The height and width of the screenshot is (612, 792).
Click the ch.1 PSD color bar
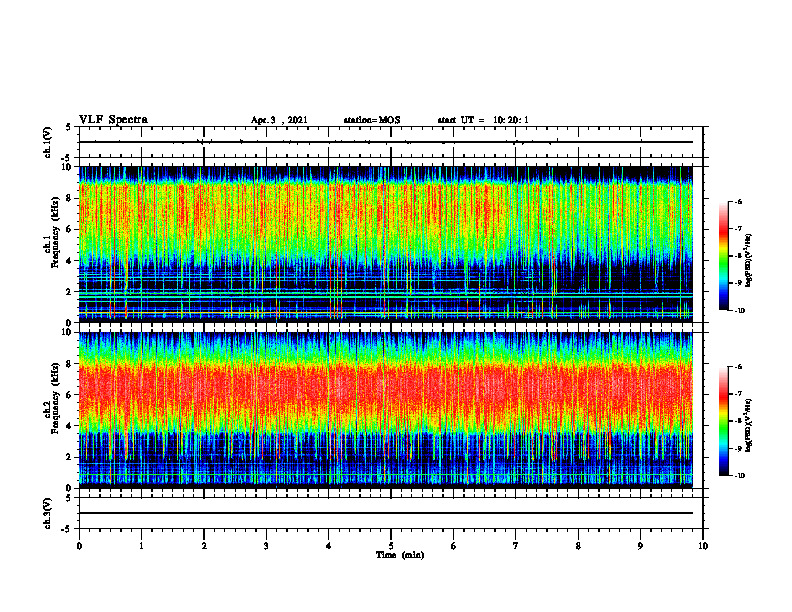coord(724,256)
